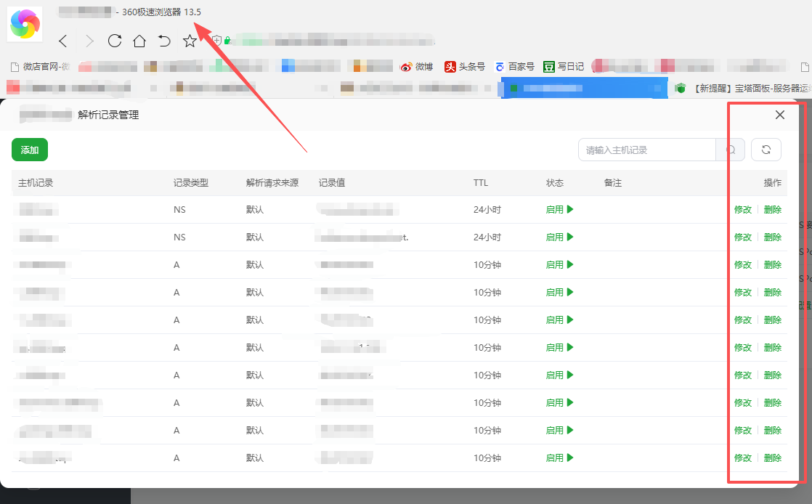Toggle 启用 status of the first NS record
This screenshot has height=504, width=812.
coord(559,210)
